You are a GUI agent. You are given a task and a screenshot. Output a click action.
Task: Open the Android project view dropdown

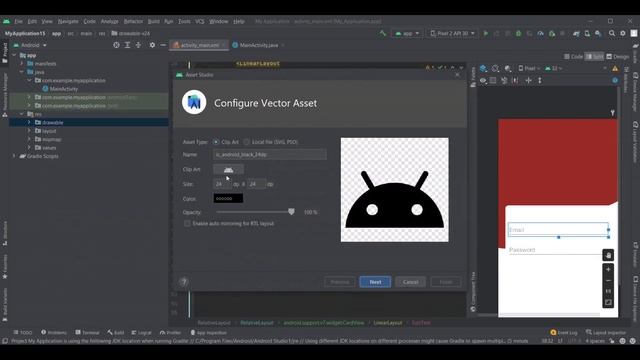pyautogui.click(x=30, y=45)
